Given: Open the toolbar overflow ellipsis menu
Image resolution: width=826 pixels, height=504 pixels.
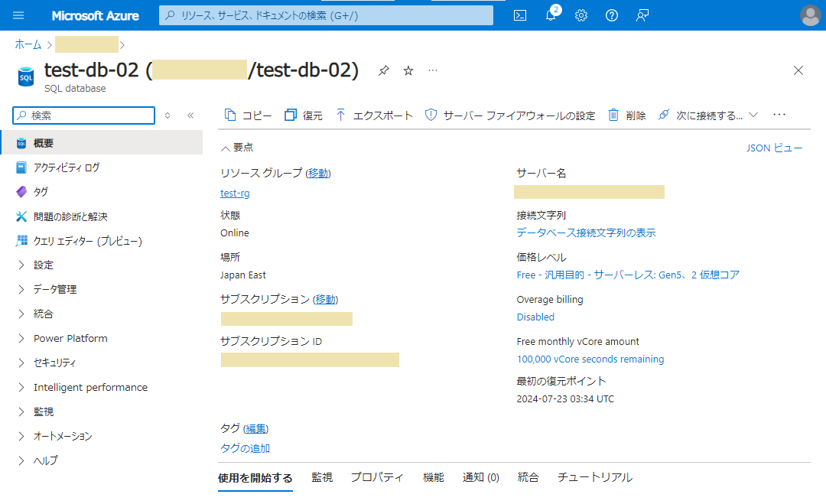Looking at the screenshot, I should [x=779, y=115].
